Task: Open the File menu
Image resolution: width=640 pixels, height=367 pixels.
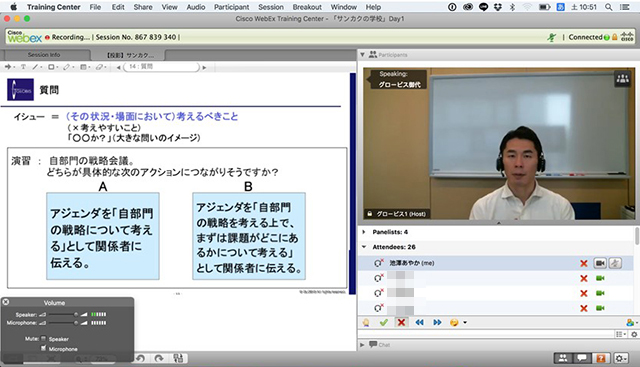Action: click(x=95, y=7)
